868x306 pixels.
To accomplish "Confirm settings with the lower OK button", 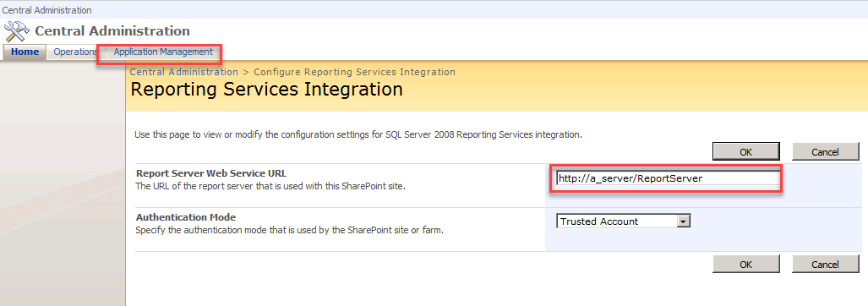I will coord(745,265).
